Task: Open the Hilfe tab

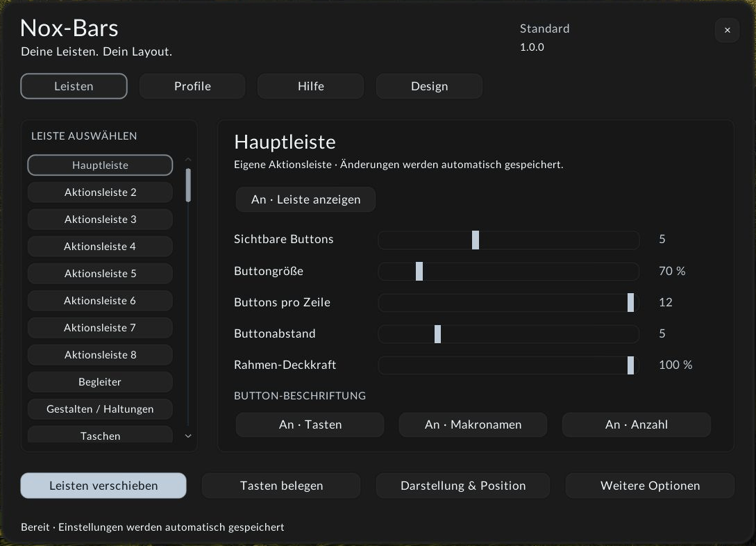Action: coord(310,86)
